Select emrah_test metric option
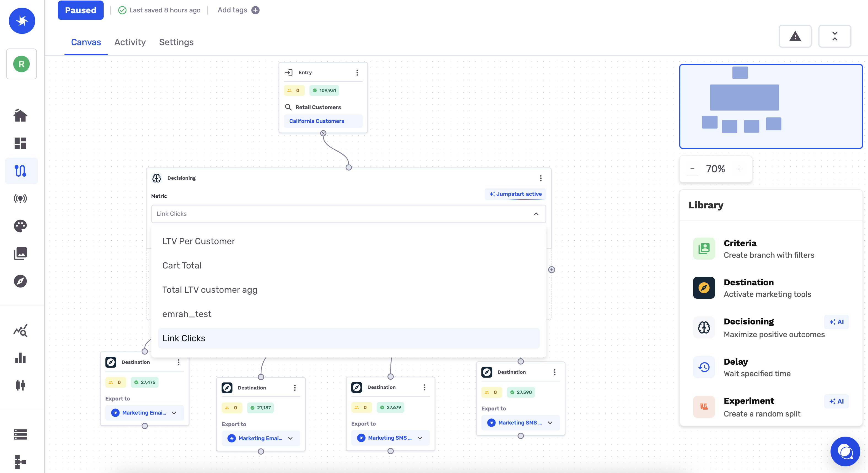 pos(348,314)
